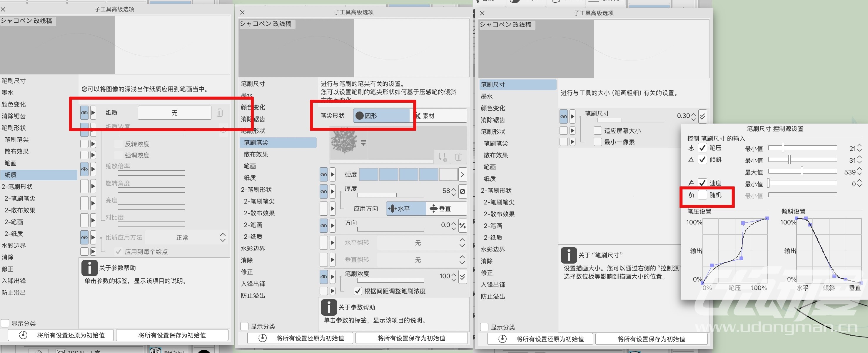Image resolution: width=868 pixels, height=353 pixels.
Task: Adjust 笔压 最小值 slider
Action: (x=802, y=148)
